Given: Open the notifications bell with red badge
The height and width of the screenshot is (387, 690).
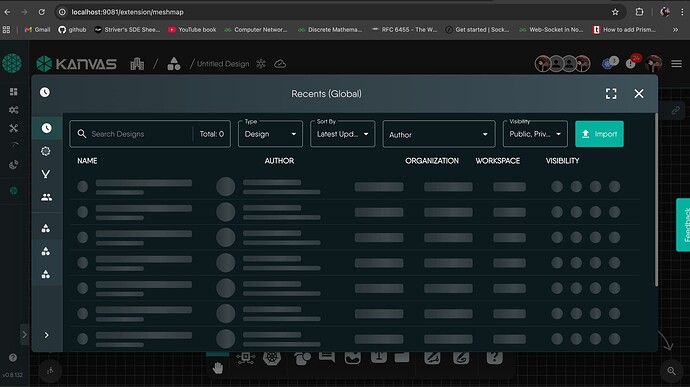Looking at the screenshot, I should coord(631,64).
